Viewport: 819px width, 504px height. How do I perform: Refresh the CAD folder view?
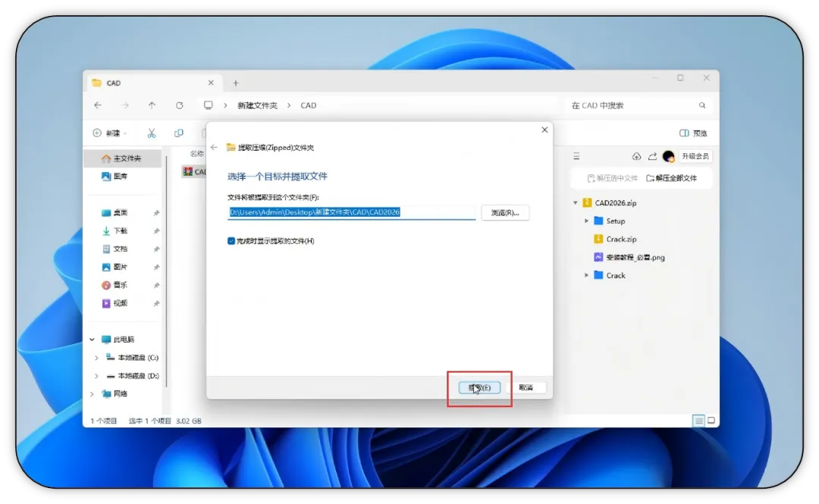pos(180,105)
